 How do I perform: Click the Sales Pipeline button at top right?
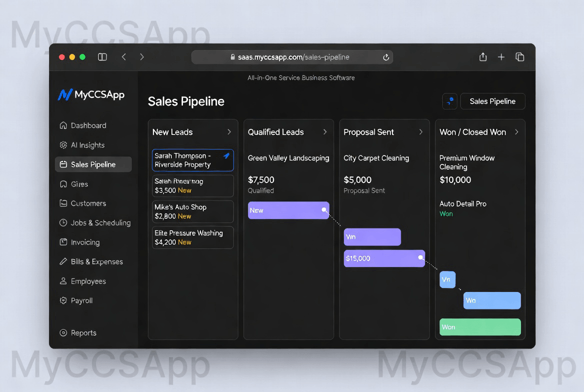pos(493,101)
